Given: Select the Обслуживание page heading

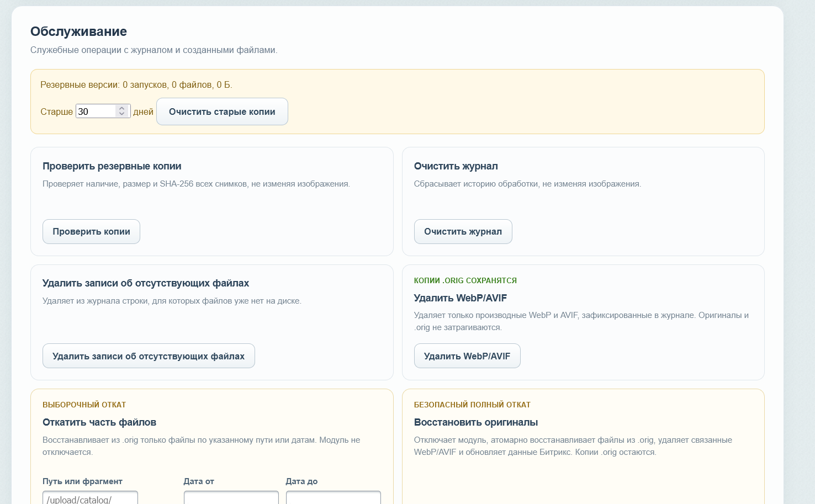Looking at the screenshot, I should (78, 31).
